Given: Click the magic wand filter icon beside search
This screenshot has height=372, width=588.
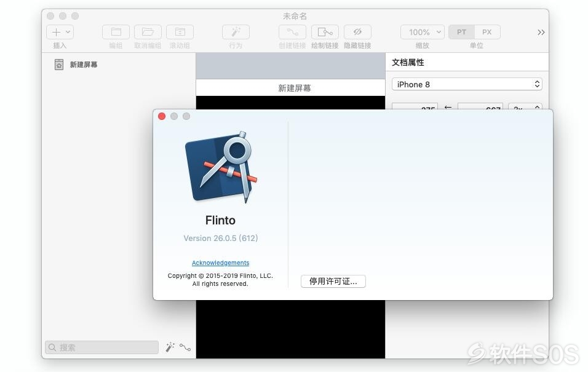Looking at the screenshot, I should (x=170, y=347).
